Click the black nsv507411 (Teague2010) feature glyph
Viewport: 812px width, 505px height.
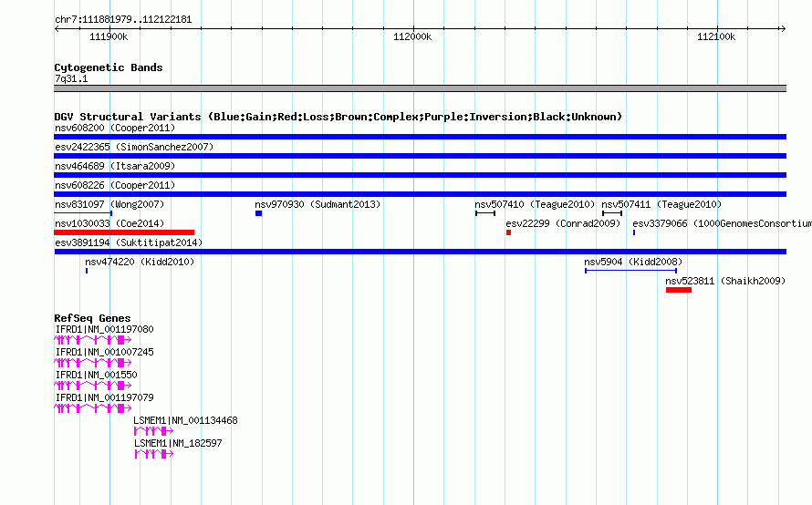[612, 213]
